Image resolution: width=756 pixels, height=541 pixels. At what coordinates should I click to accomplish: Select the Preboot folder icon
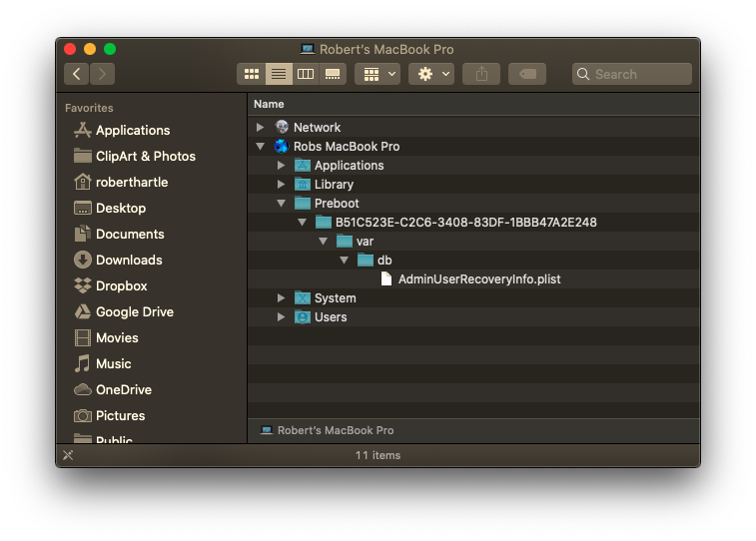[303, 203]
